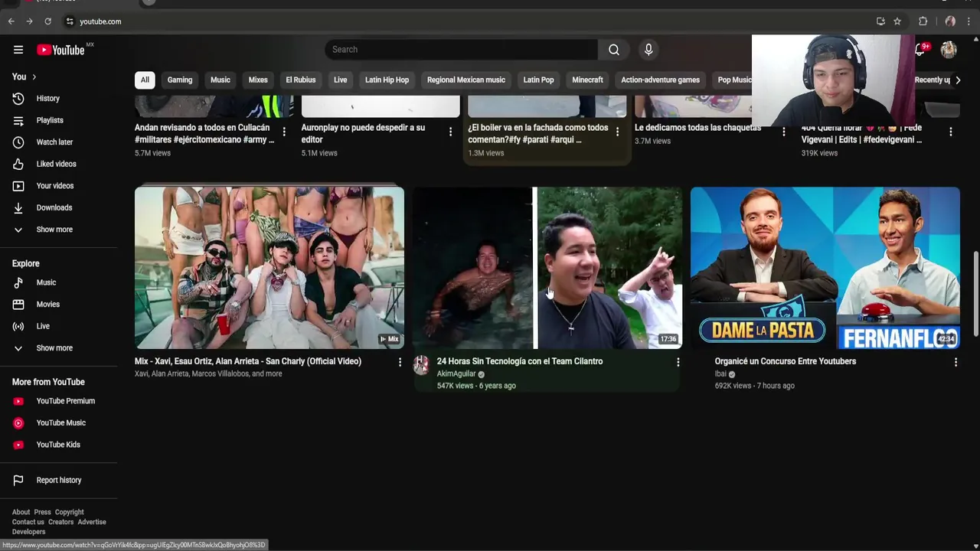Viewport: 980px width, 551px height.
Task: Click the search magnifier button
Action: pos(613,50)
